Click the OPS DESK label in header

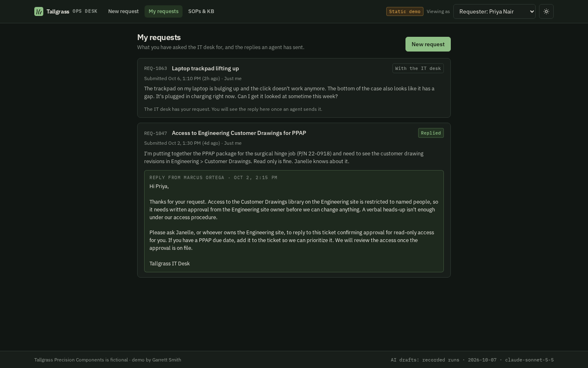(x=85, y=11)
